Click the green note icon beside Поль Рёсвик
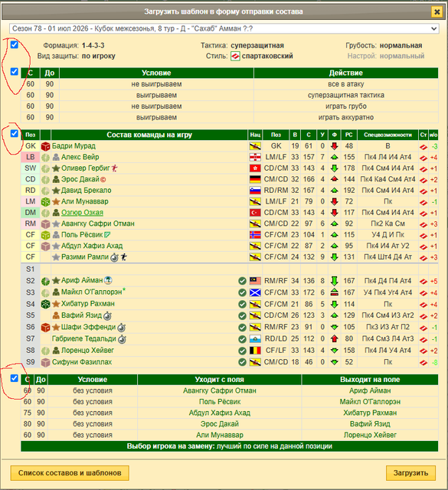 click(107, 235)
